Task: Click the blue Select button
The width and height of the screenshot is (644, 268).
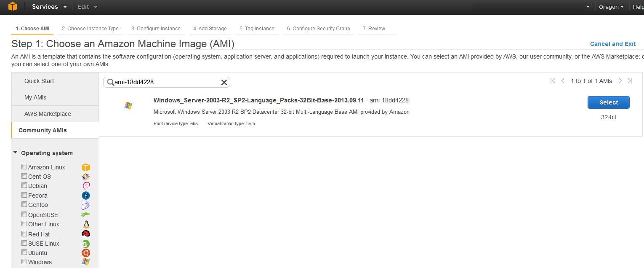Action: (608, 102)
